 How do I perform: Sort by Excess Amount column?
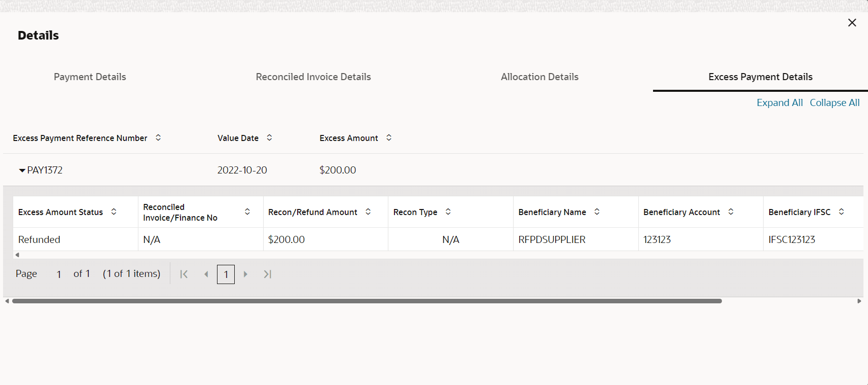[389, 137]
